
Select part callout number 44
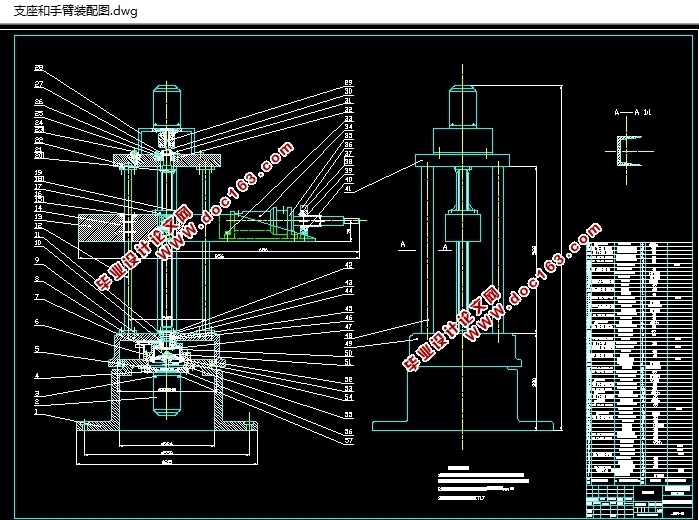point(348,291)
